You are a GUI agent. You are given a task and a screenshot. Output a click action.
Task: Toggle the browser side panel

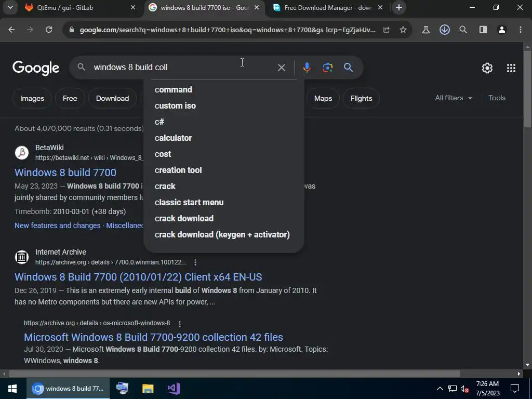tap(483, 30)
